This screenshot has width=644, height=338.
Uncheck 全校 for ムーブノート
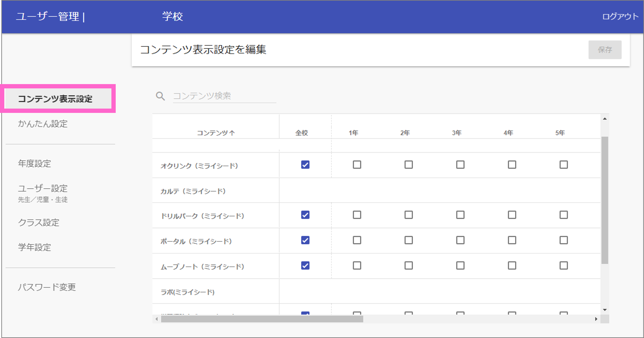305,266
